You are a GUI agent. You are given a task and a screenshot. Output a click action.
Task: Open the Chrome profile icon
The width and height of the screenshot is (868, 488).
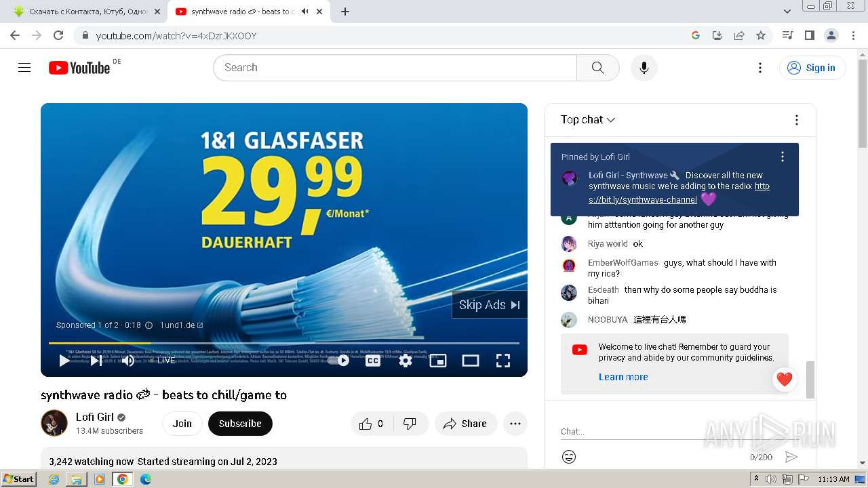[831, 35]
